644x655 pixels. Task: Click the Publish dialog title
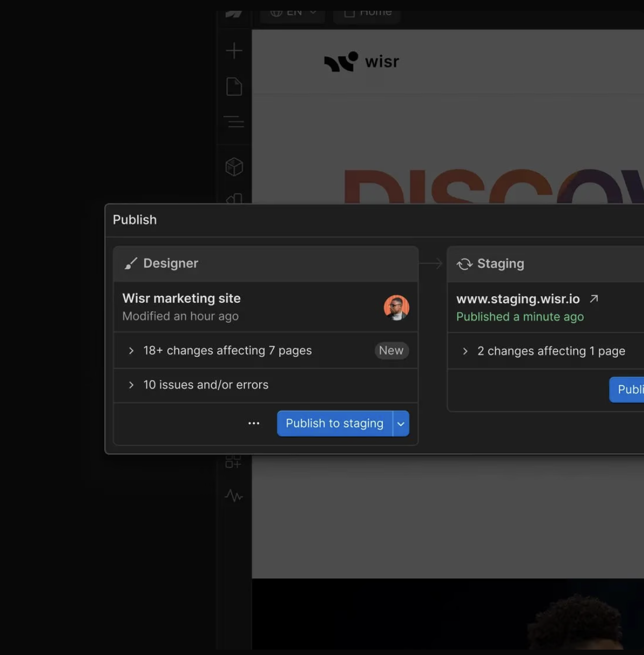click(135, 220)
